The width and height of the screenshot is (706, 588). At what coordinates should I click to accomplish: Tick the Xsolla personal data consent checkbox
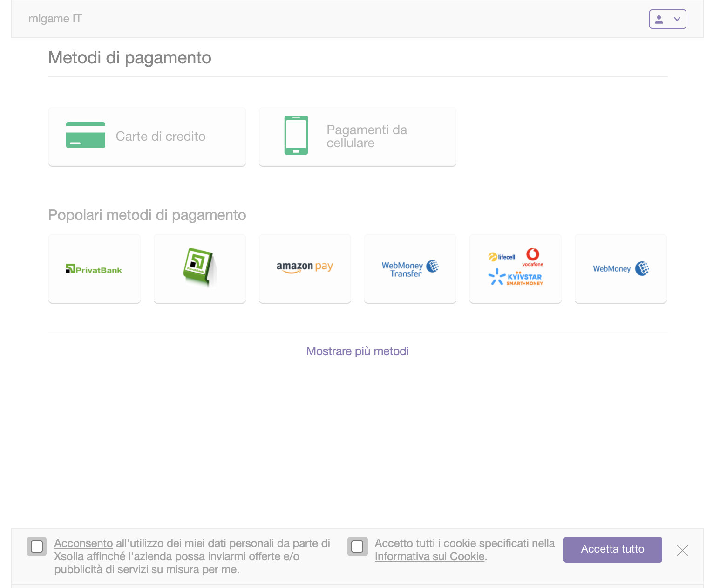pos(37,547)
